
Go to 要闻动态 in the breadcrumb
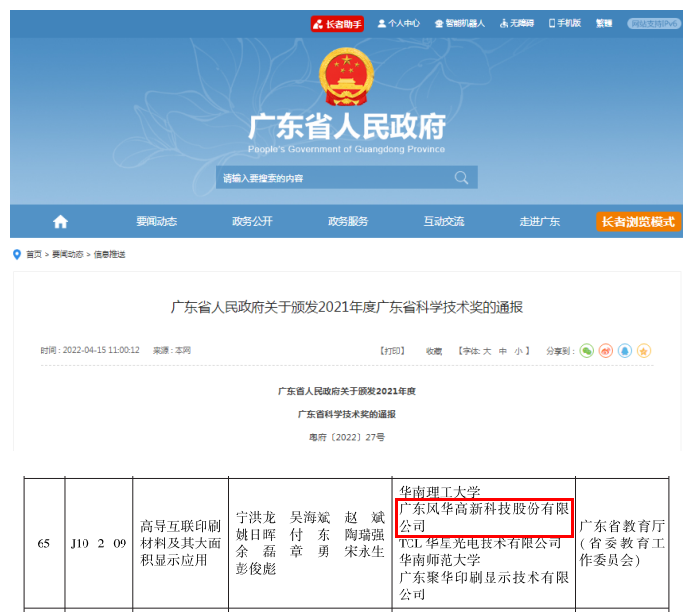[x=68, y=255]
